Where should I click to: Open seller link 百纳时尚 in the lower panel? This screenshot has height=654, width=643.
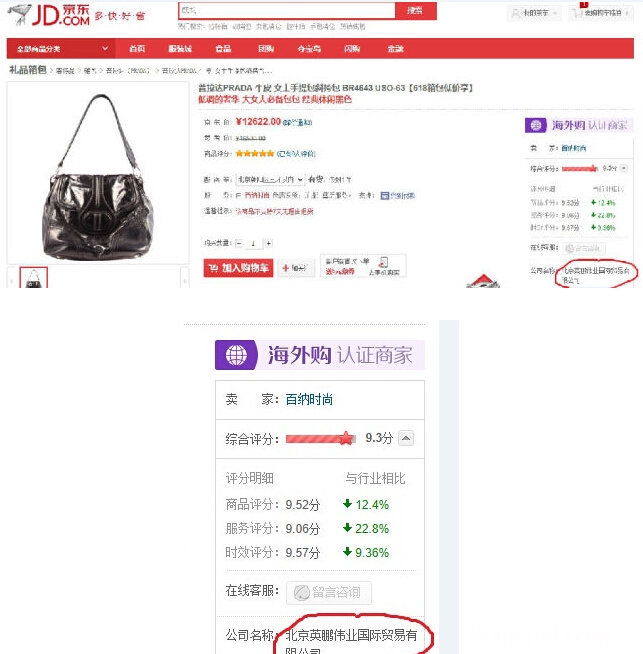tap(309, 400)
